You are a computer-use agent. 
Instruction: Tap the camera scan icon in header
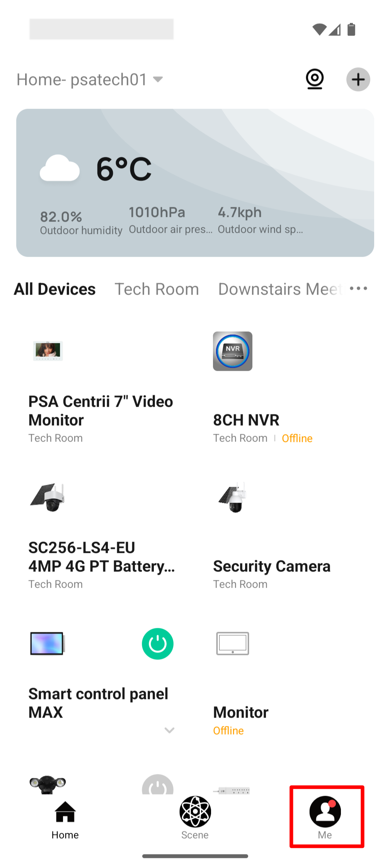[x=315, y=79]
